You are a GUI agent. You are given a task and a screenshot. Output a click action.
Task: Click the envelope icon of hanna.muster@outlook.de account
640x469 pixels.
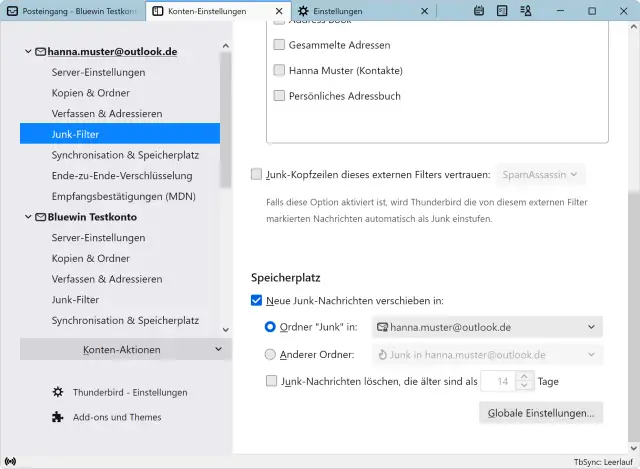point(40,52)
